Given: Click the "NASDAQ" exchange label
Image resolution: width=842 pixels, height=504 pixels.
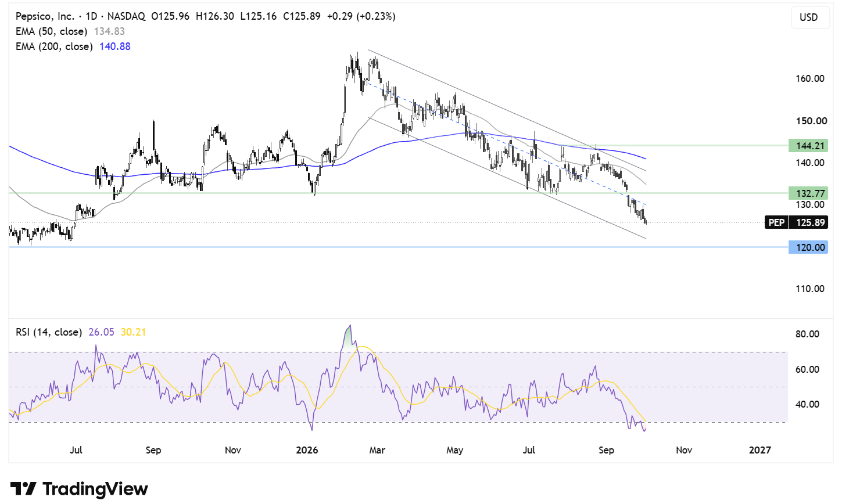Looking at the screenshot, I should coord(126,16).
